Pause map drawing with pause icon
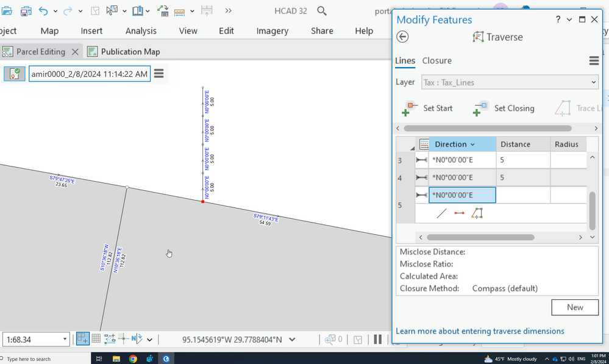This screenshot has width=609, height=364. pyautogui.click(x=377, y=339)
